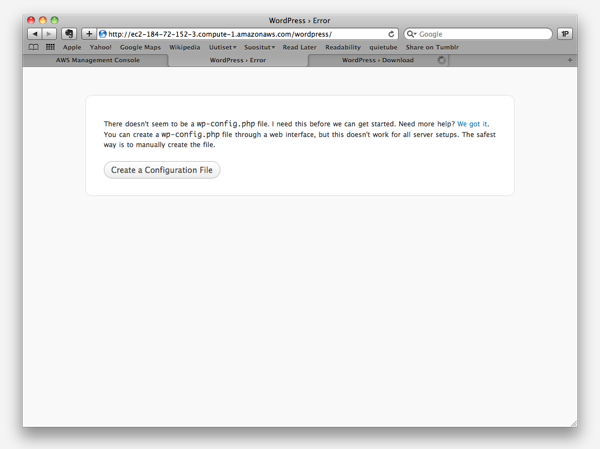Open the Wikipedia bookmark
The height and width of the screenshot is (449, 600).
pos(185,47)
